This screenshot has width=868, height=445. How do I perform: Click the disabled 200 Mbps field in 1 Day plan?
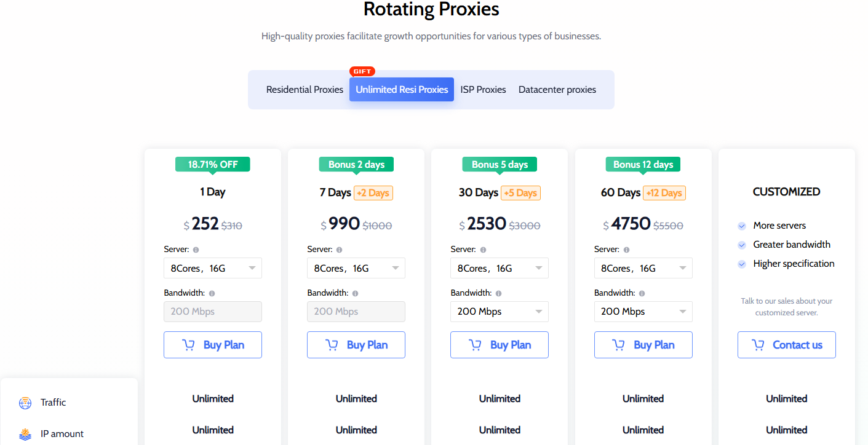213,312
